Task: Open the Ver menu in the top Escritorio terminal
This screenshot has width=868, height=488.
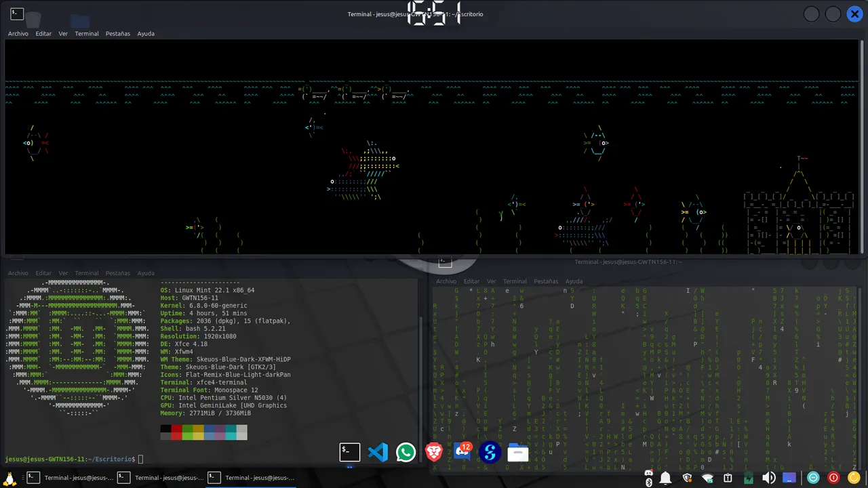Action: pos(63,33)
